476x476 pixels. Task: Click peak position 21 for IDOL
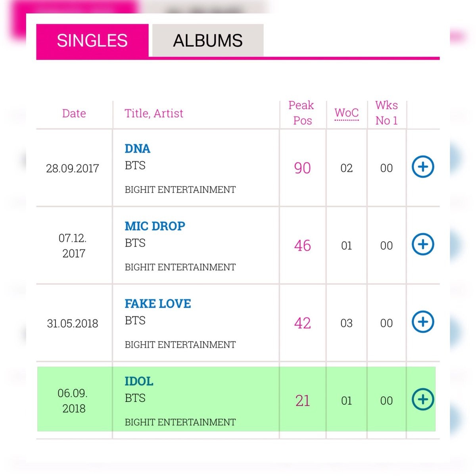tap(302, 401)
